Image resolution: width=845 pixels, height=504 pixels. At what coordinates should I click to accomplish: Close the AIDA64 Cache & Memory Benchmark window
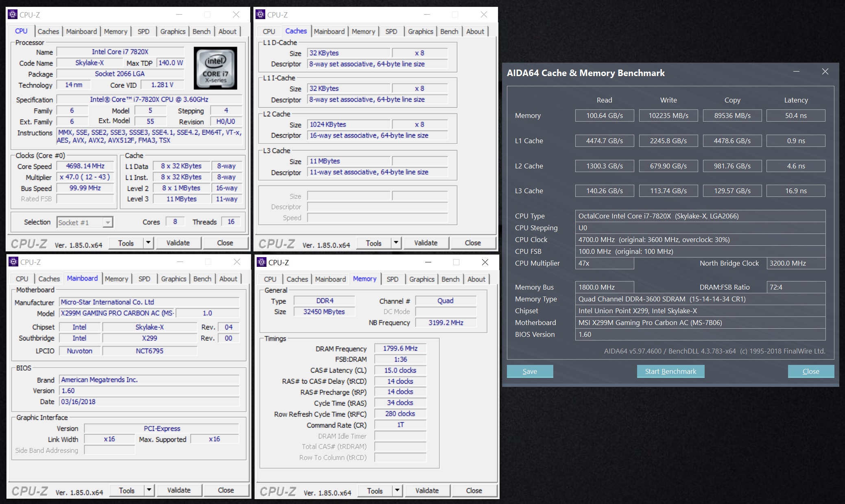(x=825, y=72)
